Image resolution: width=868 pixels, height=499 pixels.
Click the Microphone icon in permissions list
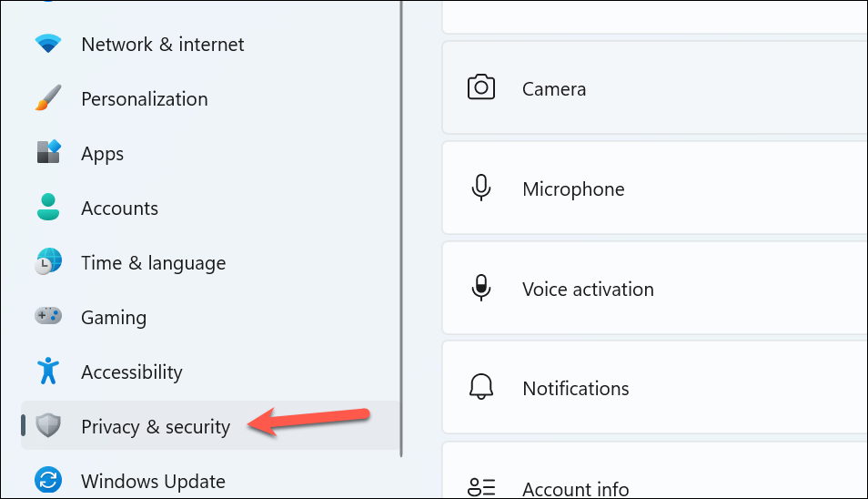pos(481,188)
